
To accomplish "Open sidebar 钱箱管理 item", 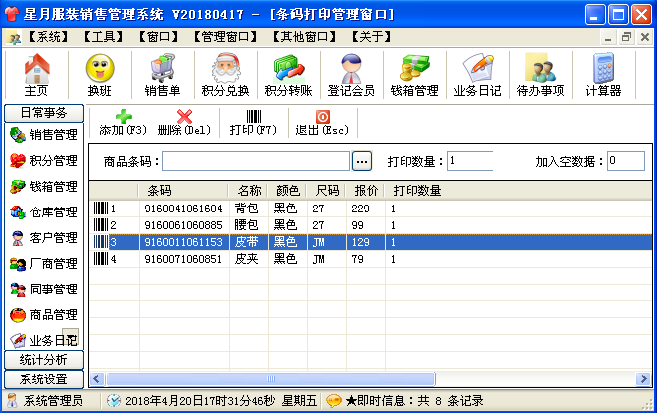I will pyautogui.click(x=44, y=186).
